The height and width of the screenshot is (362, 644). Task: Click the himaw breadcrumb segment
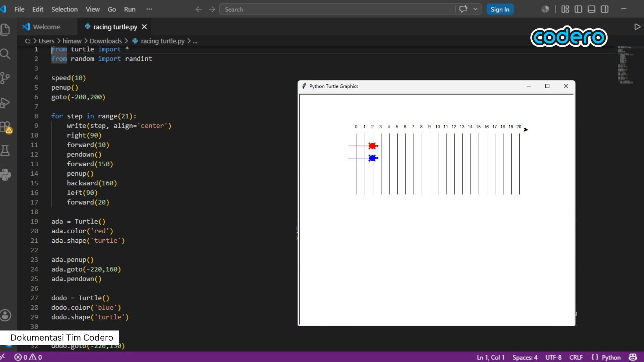point(72,41)
